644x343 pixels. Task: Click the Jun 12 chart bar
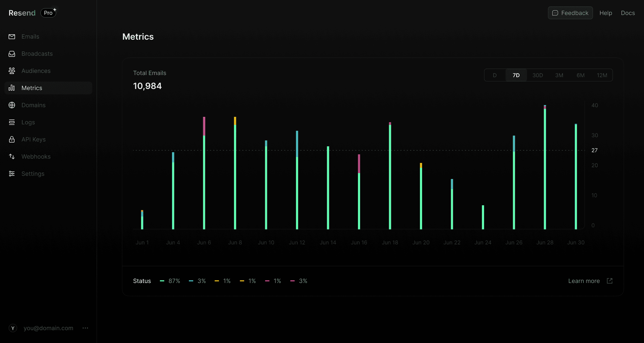(297, 180)
